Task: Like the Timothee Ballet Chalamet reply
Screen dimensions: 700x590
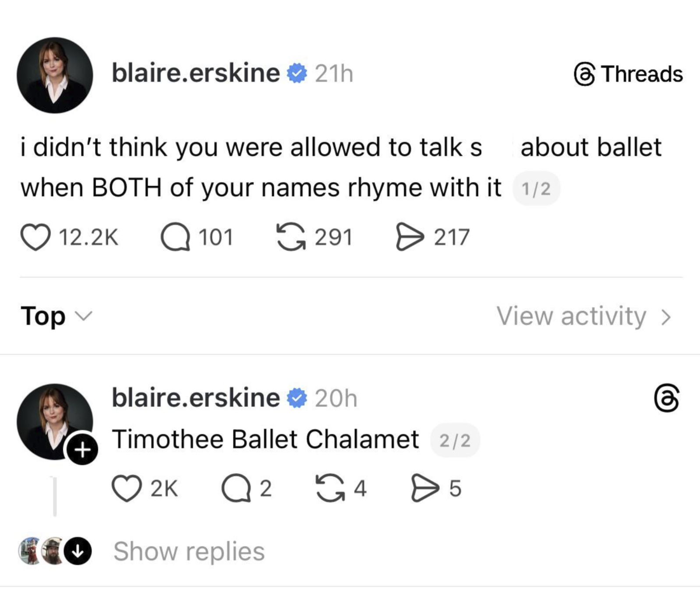Action: click(x=127, y=488)
